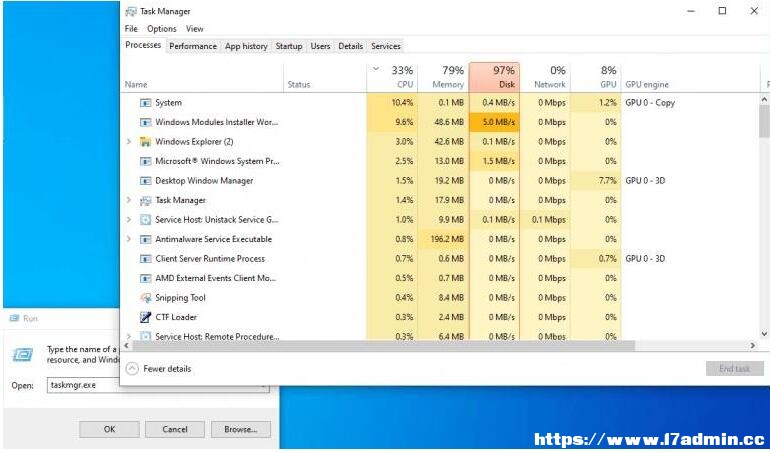Click the Windows Explorer folder icon
This screenshot has width=770, height=453.
click(145, 142)
